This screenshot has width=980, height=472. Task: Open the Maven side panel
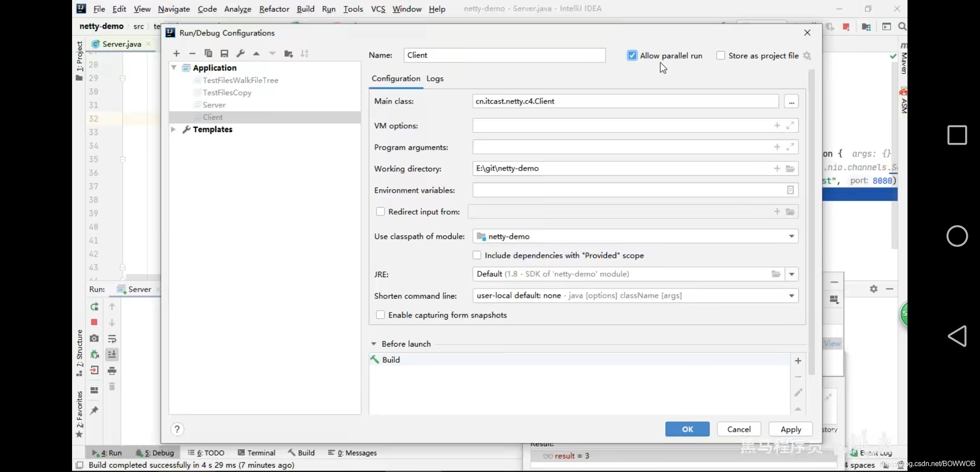tap(904, 59)
